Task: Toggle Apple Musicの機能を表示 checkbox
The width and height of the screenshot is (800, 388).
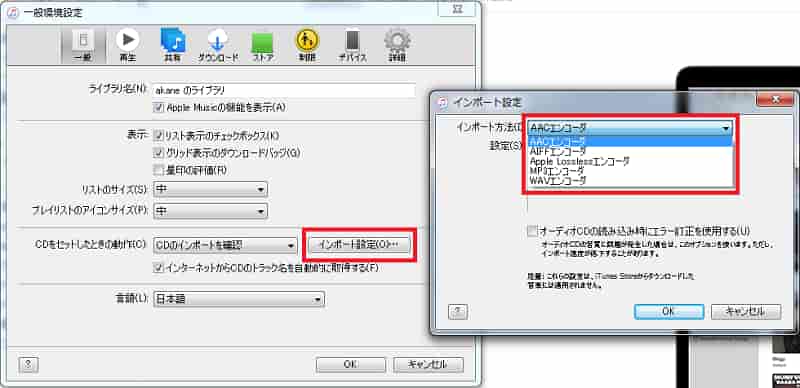Action: [158, 108]
